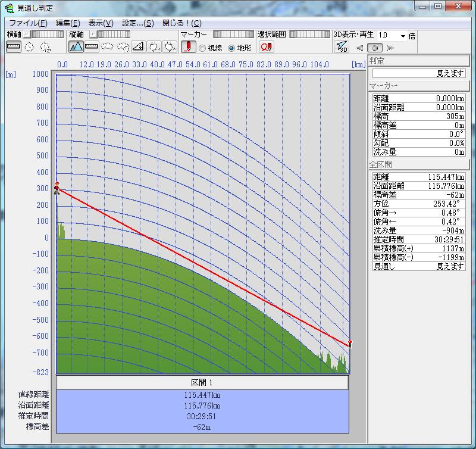Click the red target marker at line end
476x449 pixels.
pyautogui.click(x=350, y=344)
